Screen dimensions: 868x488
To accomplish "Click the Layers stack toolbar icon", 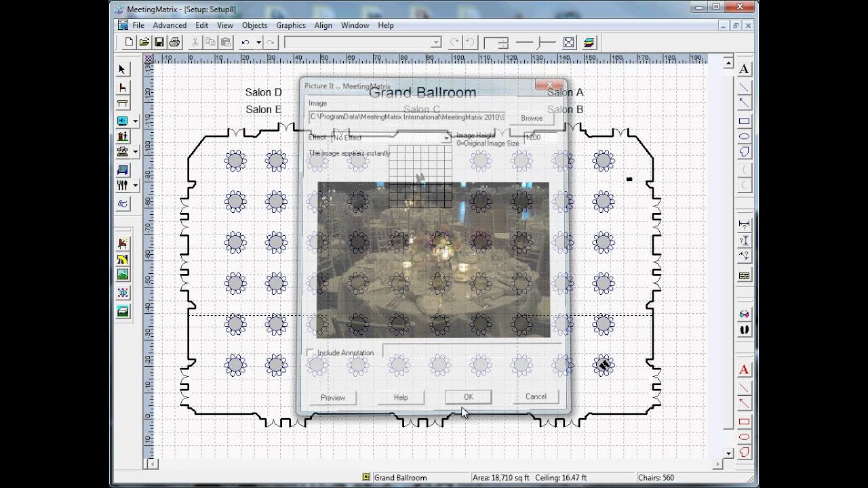I will tap(589, 42).
